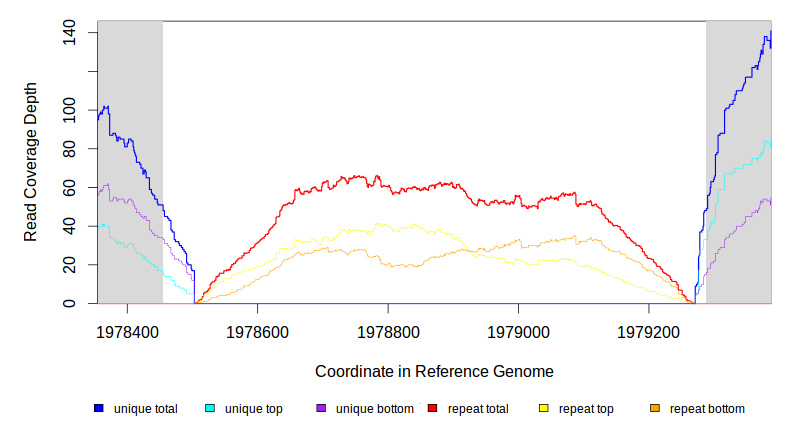792x432 pixels.
Task: Click the 1979000 x-axis tick label
Action: [x=518, y=330]
